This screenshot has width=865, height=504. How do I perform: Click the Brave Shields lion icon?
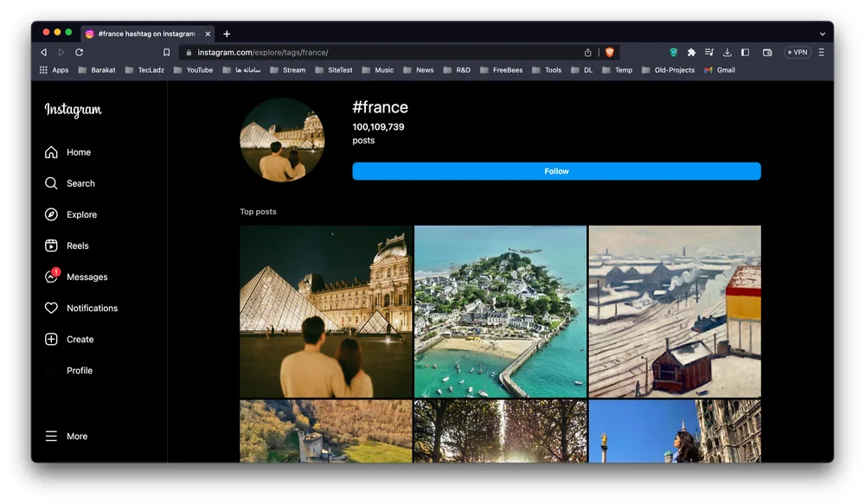click(610, 53)
